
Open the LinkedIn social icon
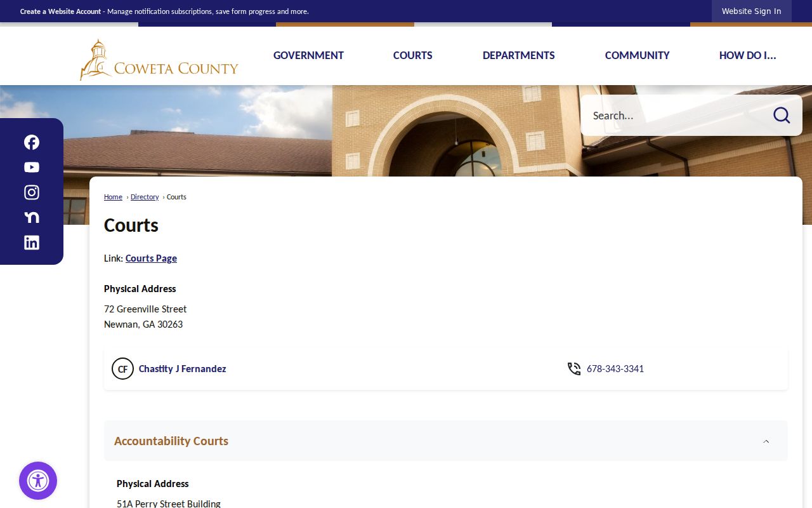pos(32,243)
